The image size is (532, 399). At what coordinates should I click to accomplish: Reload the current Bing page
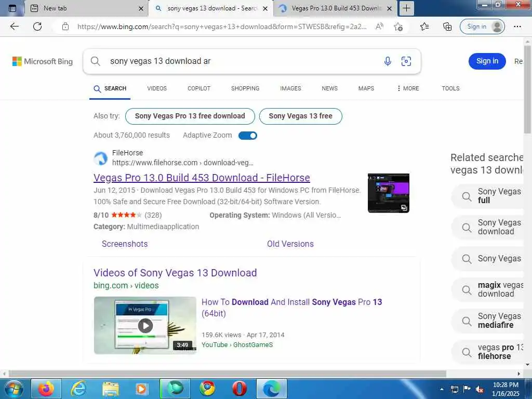click(x=37, y=26)
